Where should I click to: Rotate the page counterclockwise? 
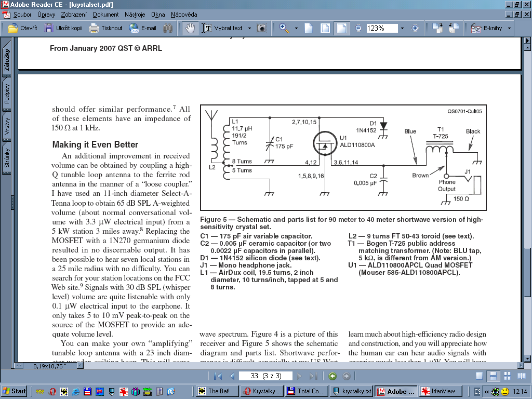pyautogui.click(x=454, y=28)
